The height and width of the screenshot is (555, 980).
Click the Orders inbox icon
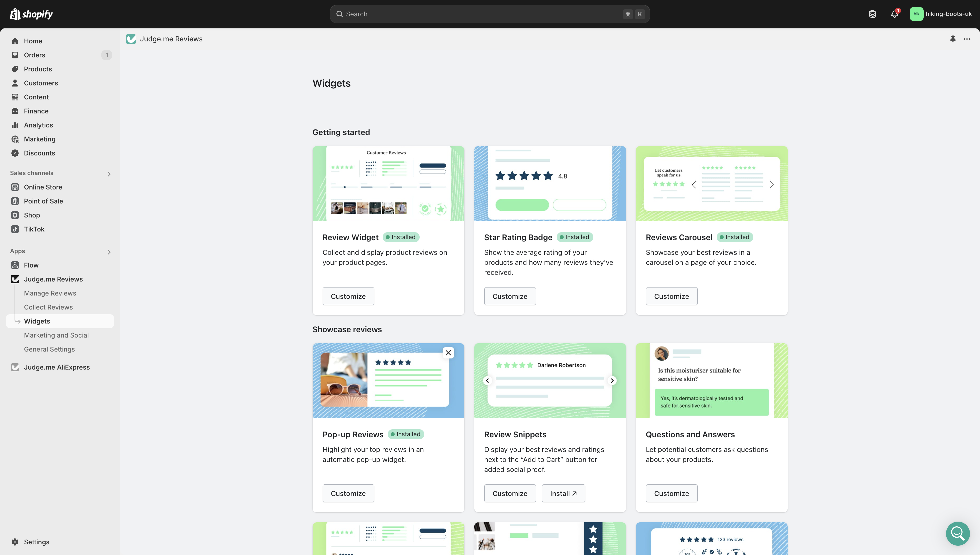pyautogui.click(x=15, y=55)
